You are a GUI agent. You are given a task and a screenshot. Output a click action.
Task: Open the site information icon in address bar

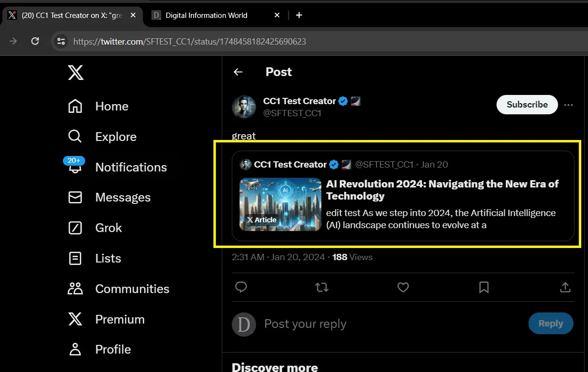[61, 41]
